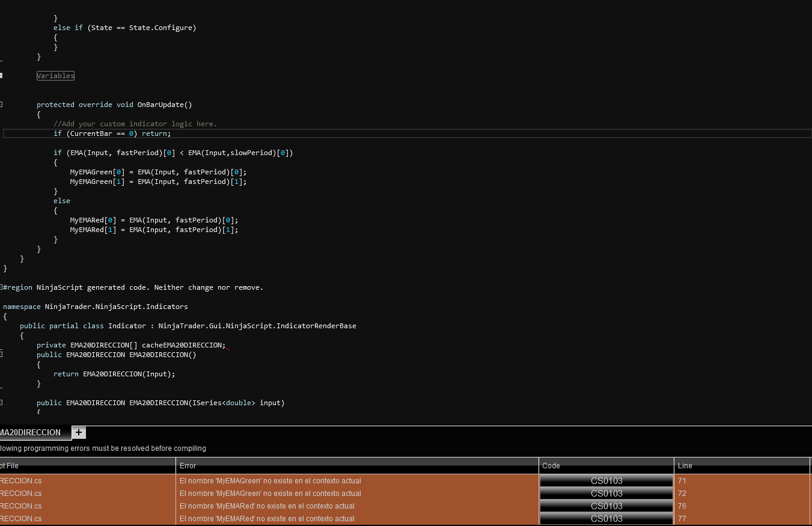The image size is (812, 526).
Task: Click the Line column header
Action: click(742, 466)
